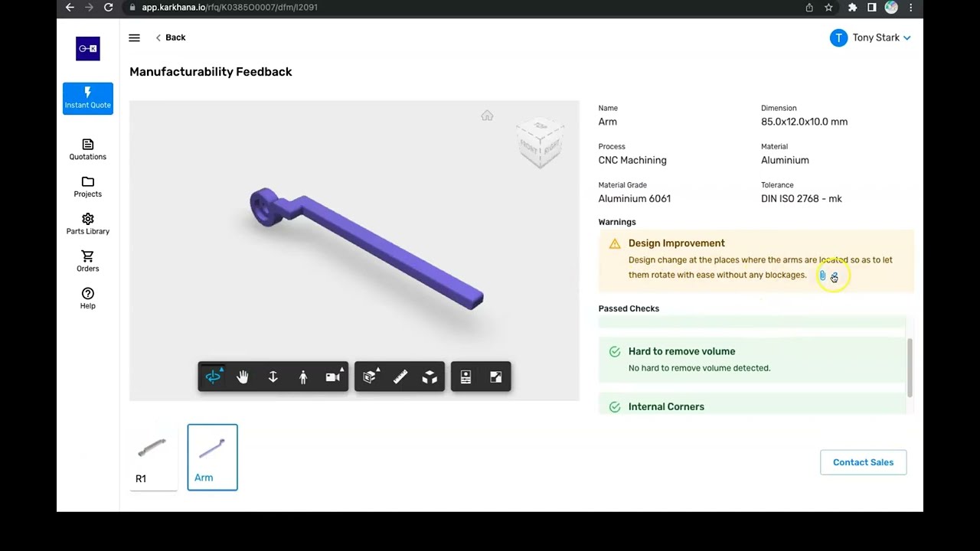Open Orders cart in the sidebar
Image resolution: width=980 pixels, height=551 pixels.
coord(88,262)
